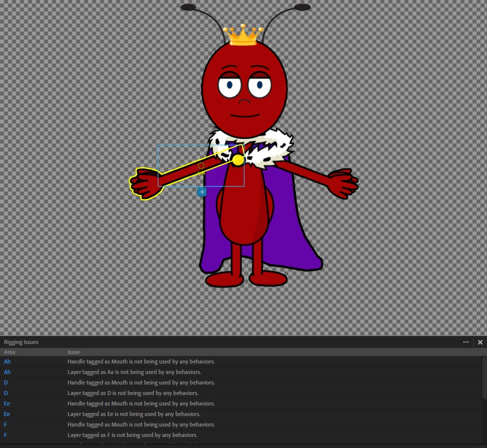Select 'Layer tagged as D is not being used' row
Screen dimensions: 487x448
241,393
